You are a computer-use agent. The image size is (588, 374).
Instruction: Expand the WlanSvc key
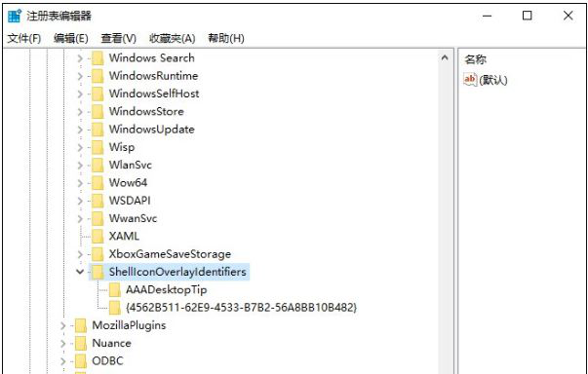click(x=80, y=166)
